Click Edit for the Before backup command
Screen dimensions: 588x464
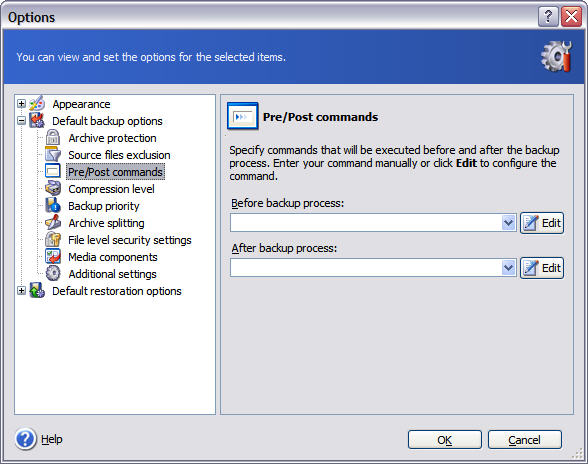pos(542,223)
